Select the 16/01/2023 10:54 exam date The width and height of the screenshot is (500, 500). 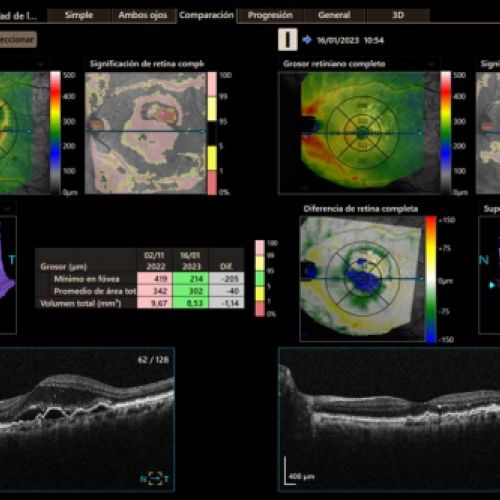pos(350,40)
